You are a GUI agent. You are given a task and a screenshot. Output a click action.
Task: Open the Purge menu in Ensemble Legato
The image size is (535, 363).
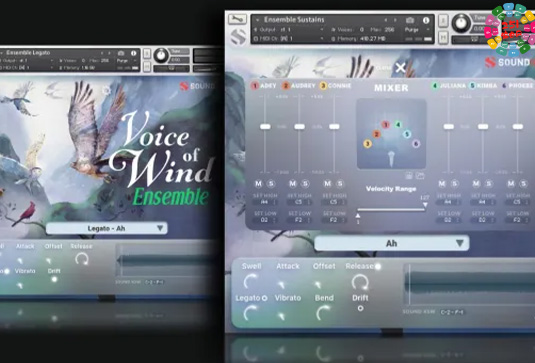(126, 60)
